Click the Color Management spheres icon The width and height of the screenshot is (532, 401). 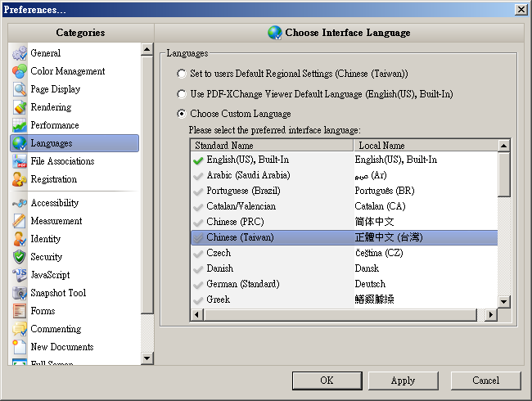pyautogui.click(x=20, y=71)
